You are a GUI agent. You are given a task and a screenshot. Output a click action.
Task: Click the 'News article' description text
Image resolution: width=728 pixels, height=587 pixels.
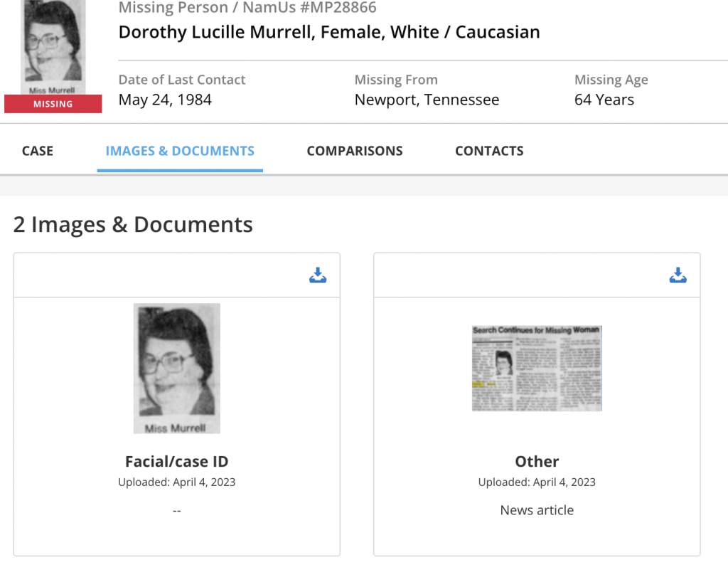[x=537, y=510]
